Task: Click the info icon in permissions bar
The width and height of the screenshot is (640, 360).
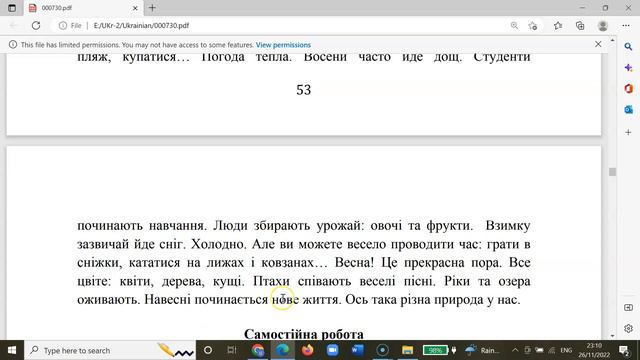Action: [13, 44]
